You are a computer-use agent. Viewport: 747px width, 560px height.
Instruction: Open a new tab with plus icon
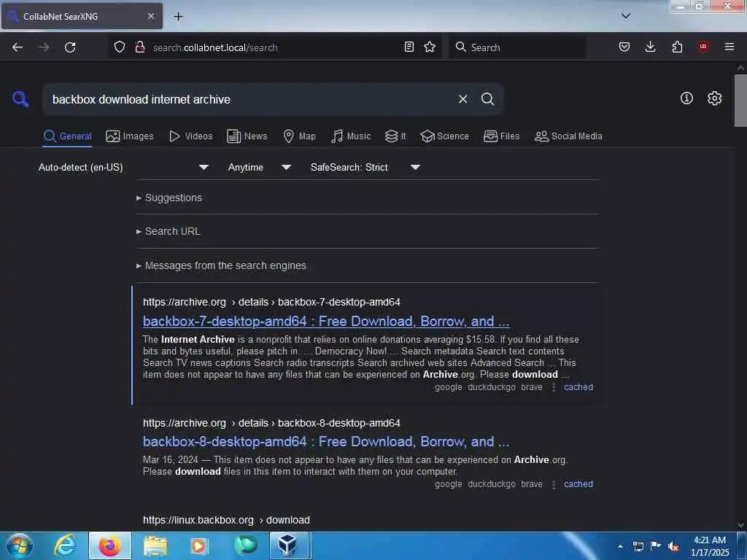coord(178,16)
